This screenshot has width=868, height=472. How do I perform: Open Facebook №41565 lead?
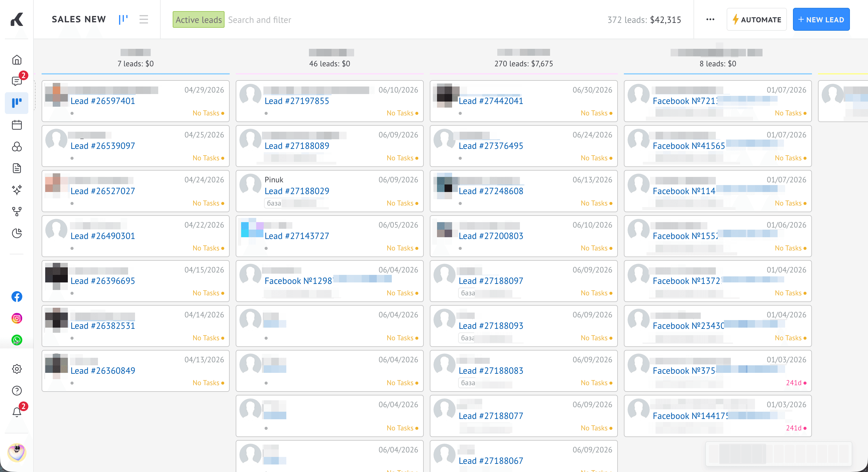coord(689,146)
